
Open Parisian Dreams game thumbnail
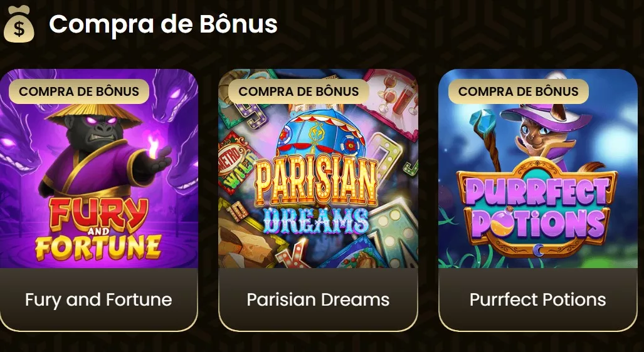pos(319,168)
